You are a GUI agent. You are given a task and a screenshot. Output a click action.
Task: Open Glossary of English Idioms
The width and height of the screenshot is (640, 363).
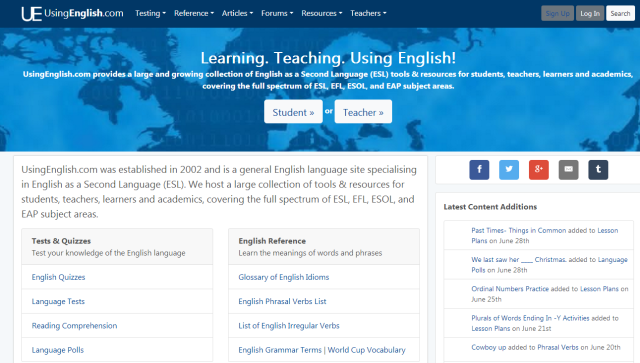click(x=284, y=277)
